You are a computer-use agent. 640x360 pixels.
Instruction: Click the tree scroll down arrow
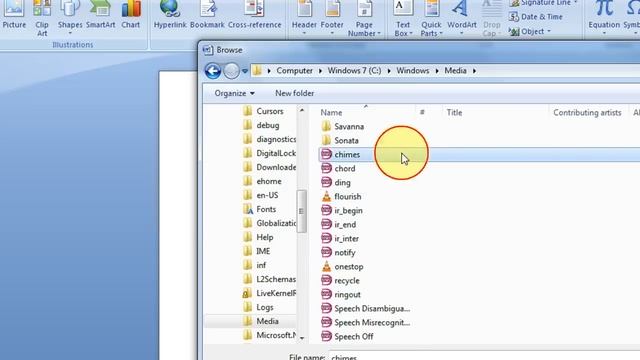pyautogui.click(x=302, y=338)
